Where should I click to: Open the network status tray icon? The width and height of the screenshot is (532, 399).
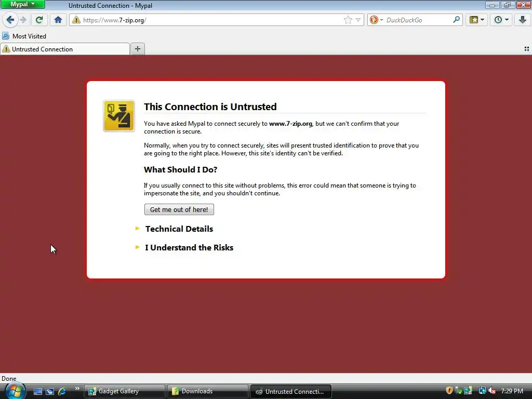coord(482,391)
